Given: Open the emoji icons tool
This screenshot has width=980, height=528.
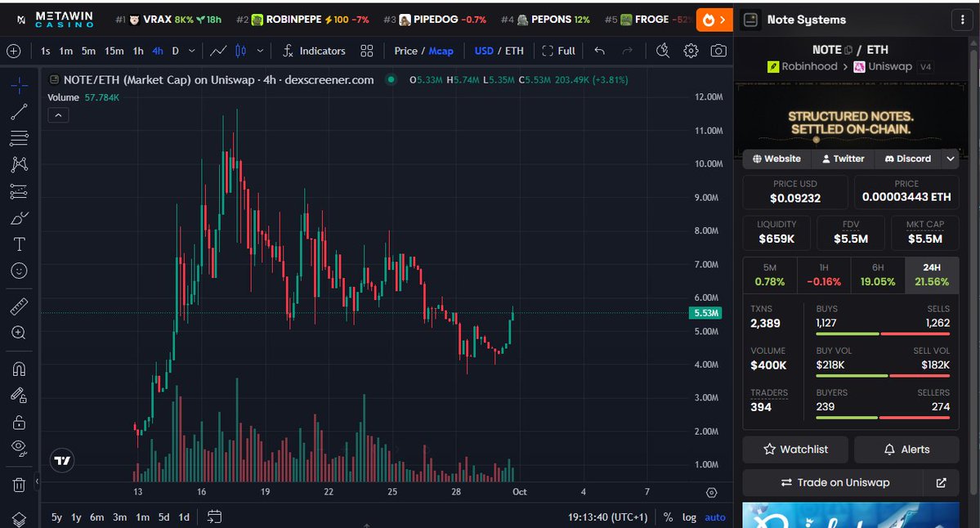Looking at the screenshot, I should tap(19, 271).
